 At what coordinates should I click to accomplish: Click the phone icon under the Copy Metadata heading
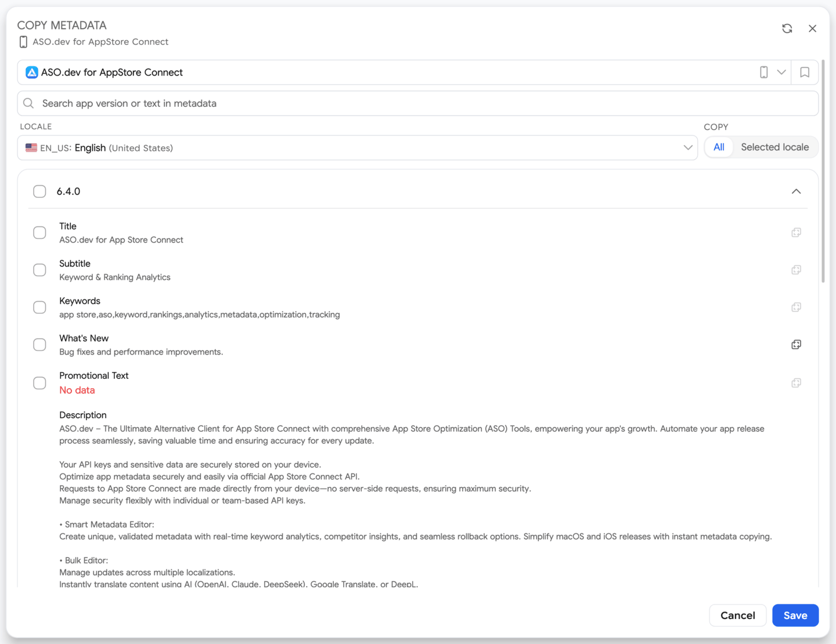23,42
